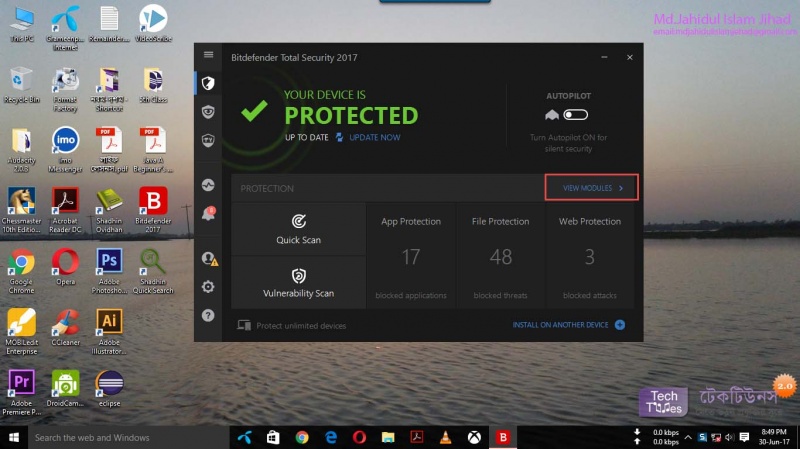Image resolution: width=800 pixels, height=449 pixels.
Task: Show hidden system tray icons
Action: [688, 437]
